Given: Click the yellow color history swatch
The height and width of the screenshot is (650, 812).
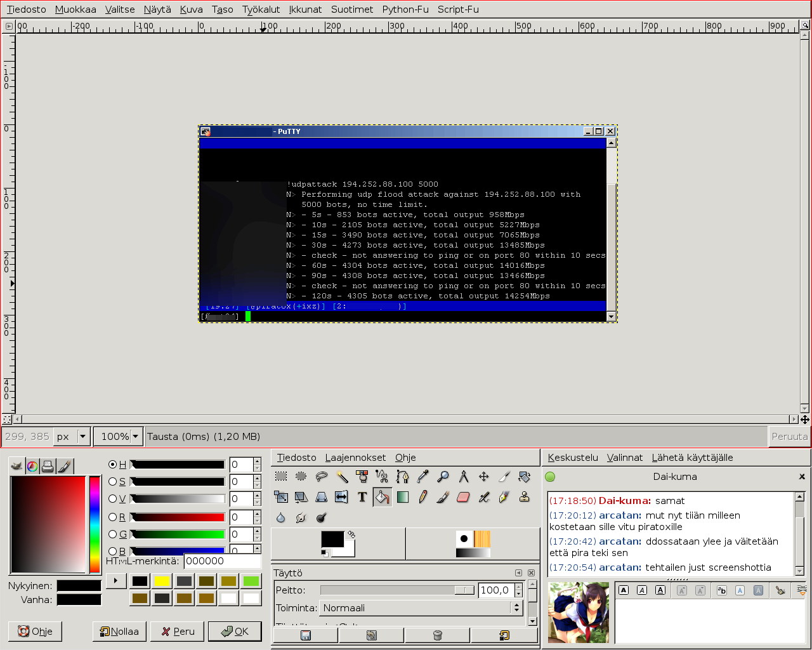Looking at the screenshot, I should [x=162, y=581].
